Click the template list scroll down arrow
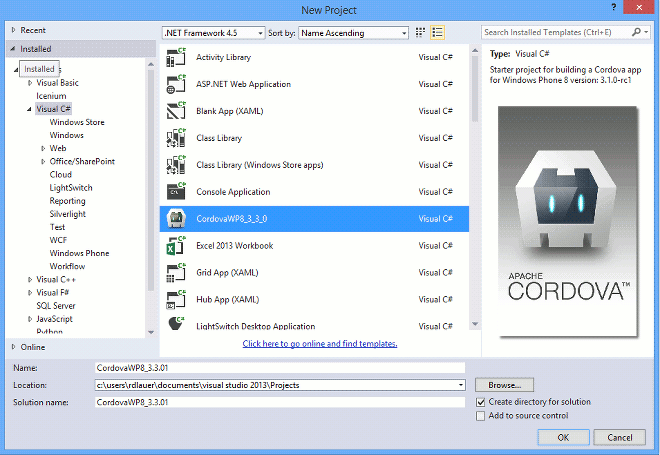The image size is (660, 455). [475, 324]
